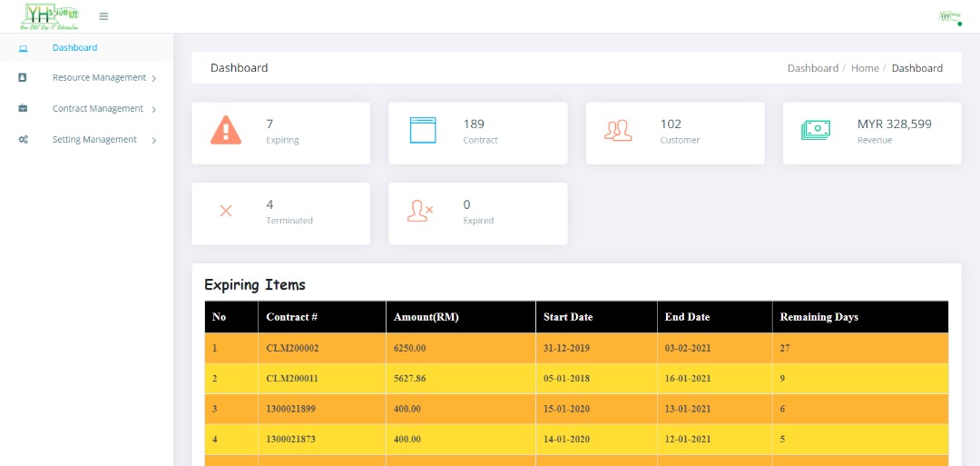Open the user profile avatar
The image size is (980, 466).
[x=949, y=16]
